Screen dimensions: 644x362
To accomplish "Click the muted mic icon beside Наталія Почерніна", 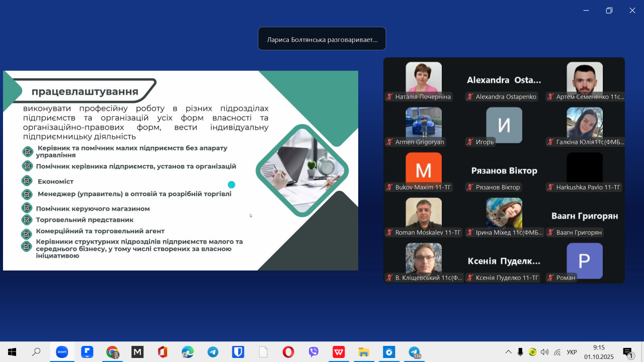I will click(x=389, y=97).
